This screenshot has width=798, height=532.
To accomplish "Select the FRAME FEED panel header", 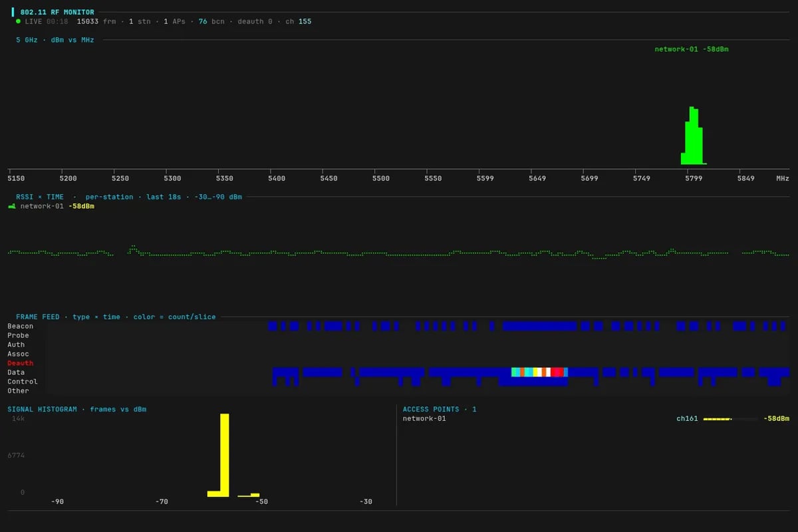I will click(116, 317).
